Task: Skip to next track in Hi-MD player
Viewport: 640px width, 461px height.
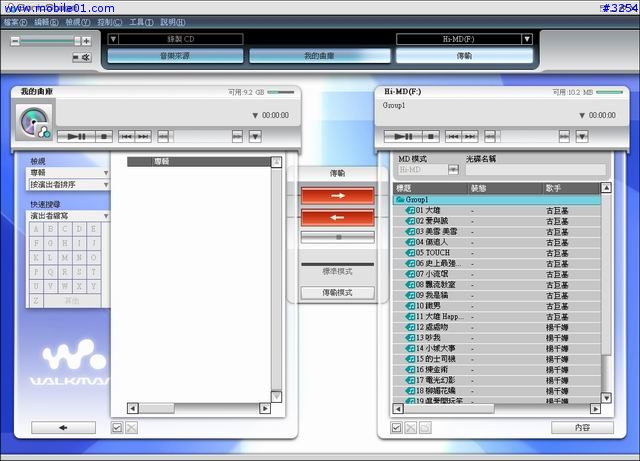Action: 470,136
